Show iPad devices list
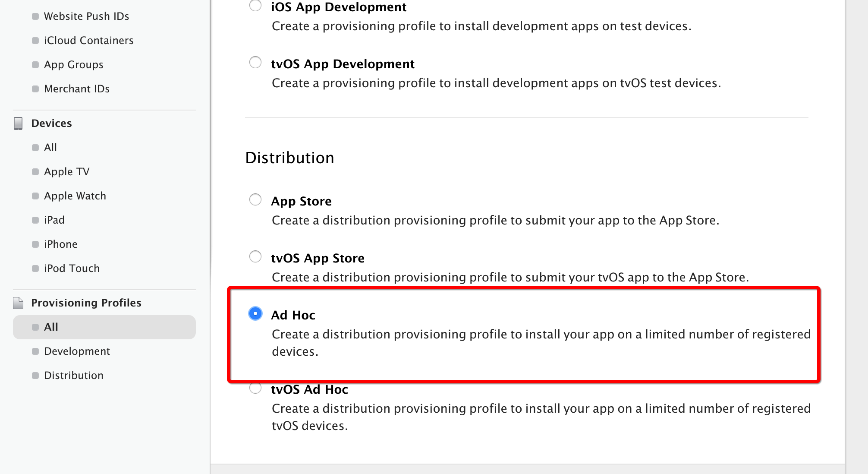 (54, 220)
